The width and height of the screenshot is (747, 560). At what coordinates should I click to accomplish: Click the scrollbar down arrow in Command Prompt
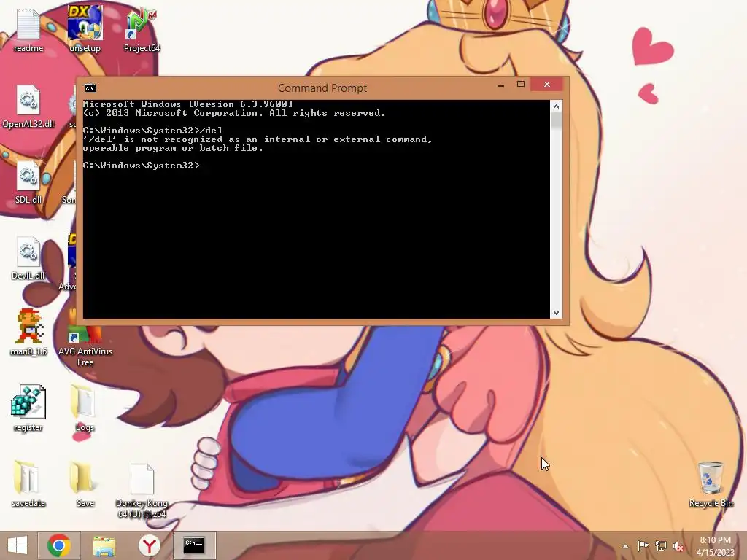[x=556, y=313]
